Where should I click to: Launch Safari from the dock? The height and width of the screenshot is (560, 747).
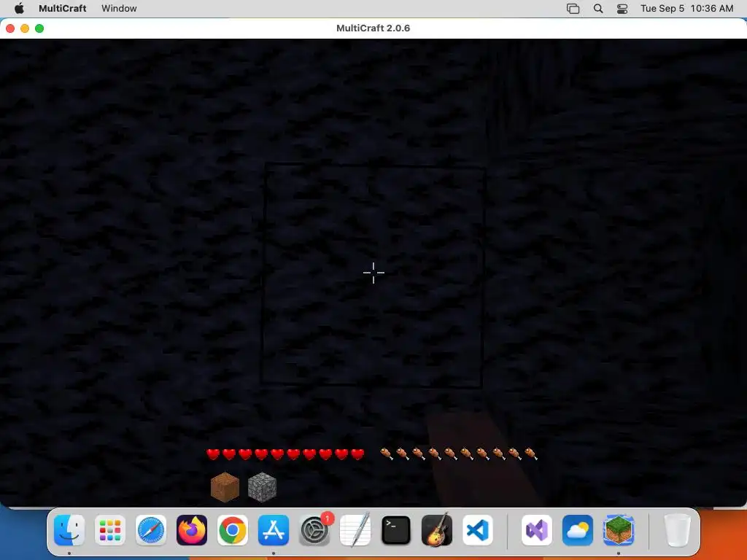pos(151,530)
